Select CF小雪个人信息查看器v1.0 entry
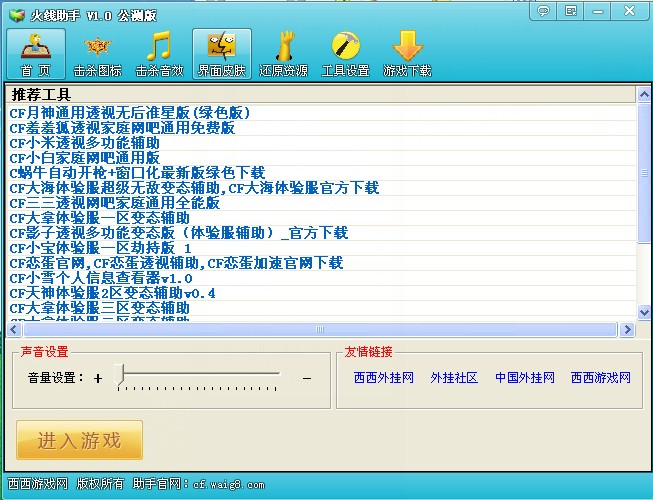This screenshot has height=500, width=653. coord(100,278)
